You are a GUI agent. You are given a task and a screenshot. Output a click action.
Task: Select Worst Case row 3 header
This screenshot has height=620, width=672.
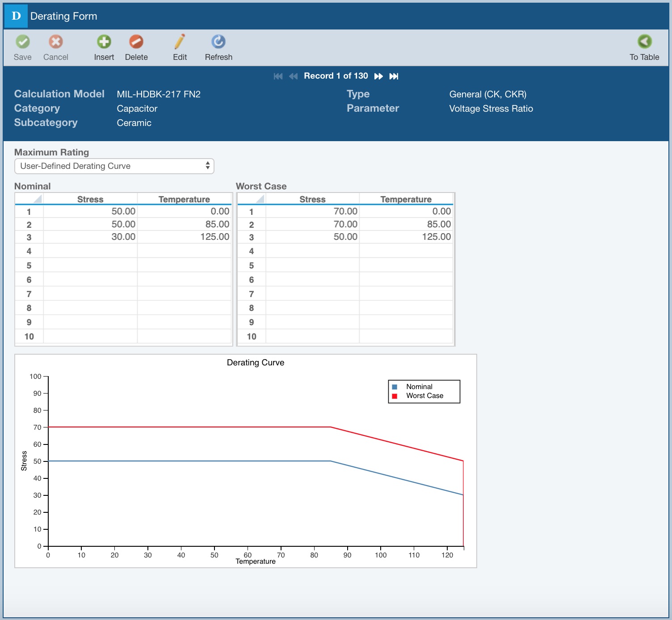click(x=252, y=237)
